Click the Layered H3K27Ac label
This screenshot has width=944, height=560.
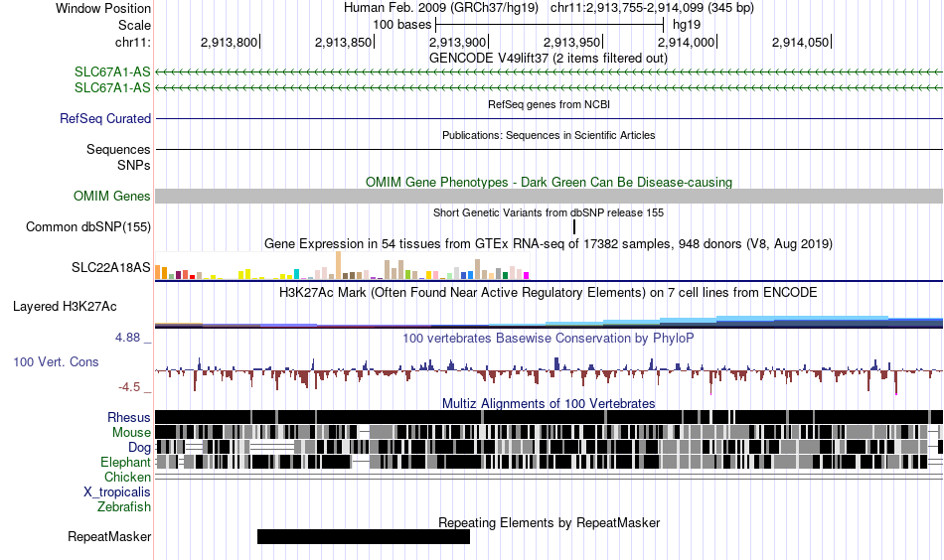pyautogui.click(x=65, y=306)
